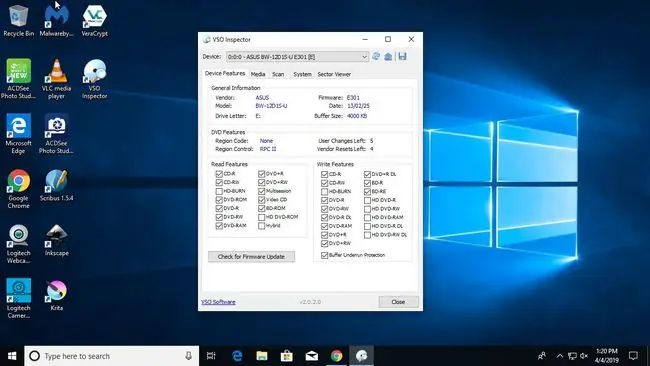Click the Close button in VSO Inspector
This screenshot has height=366, width=650.
pyautogui.click(x=398, y=302)
